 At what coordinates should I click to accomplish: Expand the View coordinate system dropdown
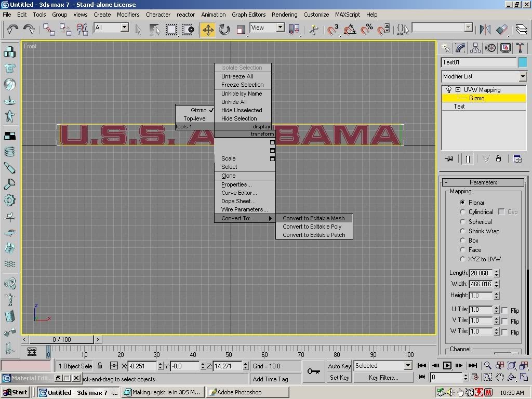tap(280, 28)
